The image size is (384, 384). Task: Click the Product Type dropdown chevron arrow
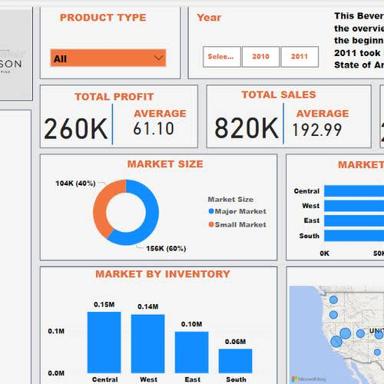pyautogui.click(x=159, y=58)
